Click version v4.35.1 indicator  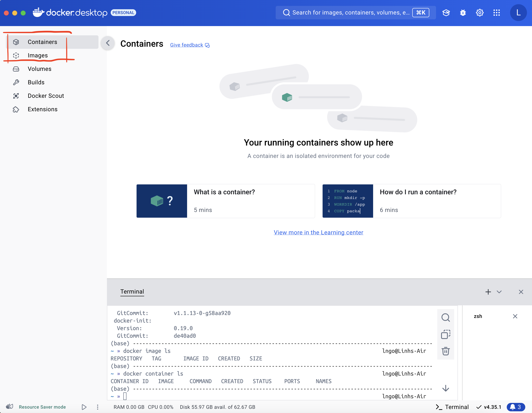pos(489,407)
